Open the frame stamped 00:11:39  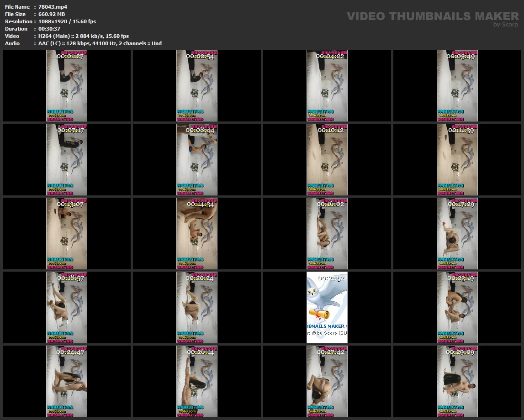coord(457,160)
